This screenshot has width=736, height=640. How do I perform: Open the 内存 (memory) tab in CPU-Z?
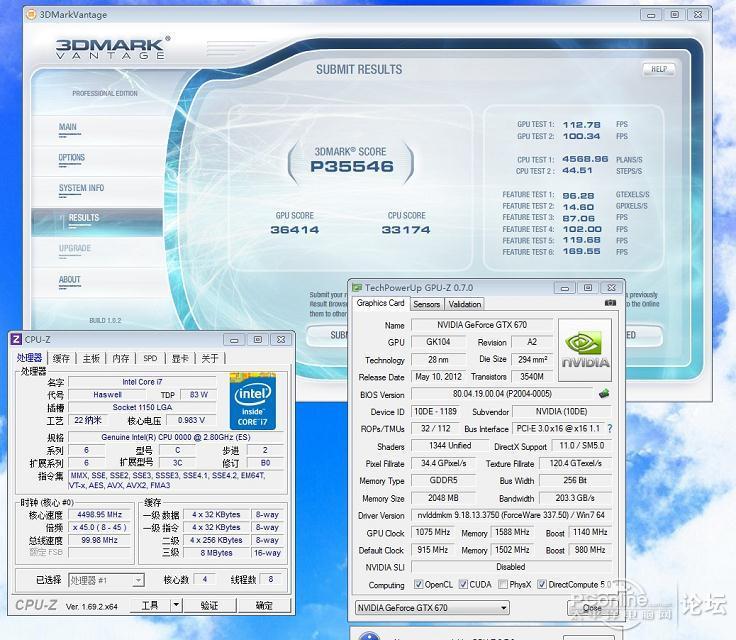121,358
